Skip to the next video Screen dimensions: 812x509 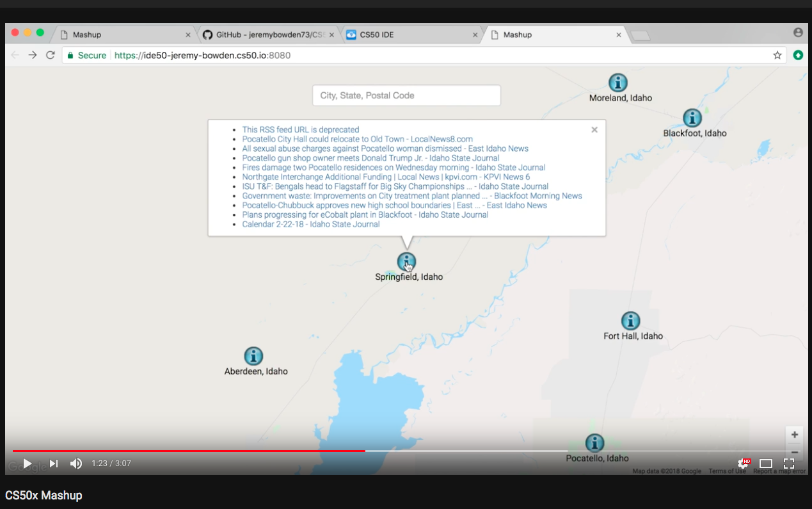coord(54,463)
